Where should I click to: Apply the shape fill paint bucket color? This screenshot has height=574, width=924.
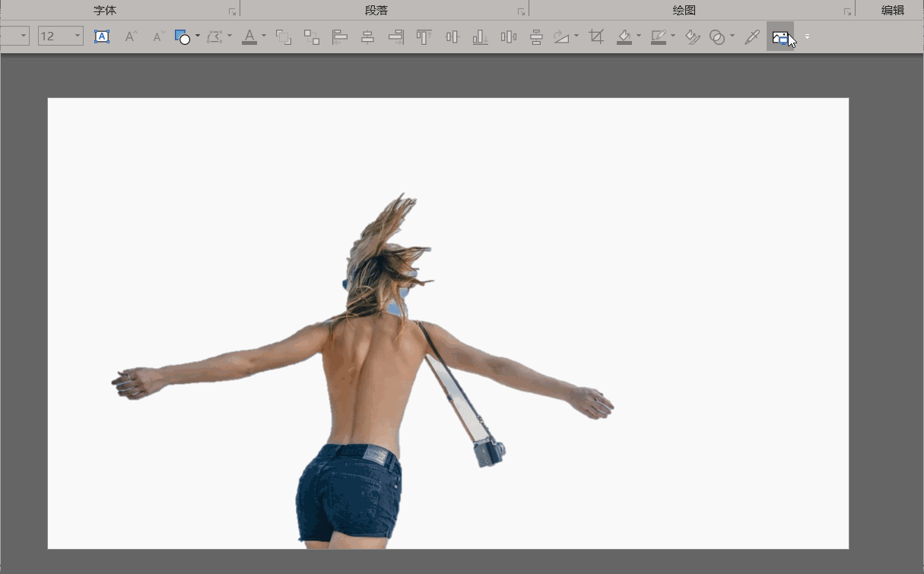624,36
